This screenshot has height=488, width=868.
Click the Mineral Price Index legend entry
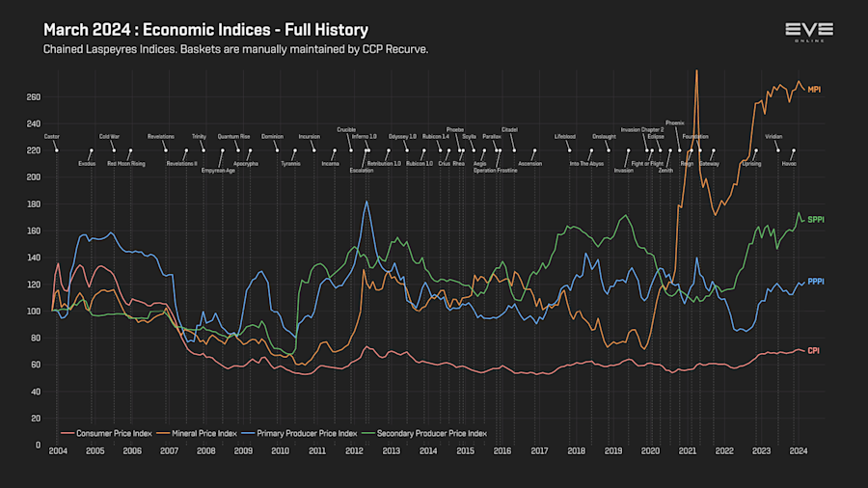(x=197, y=433)
